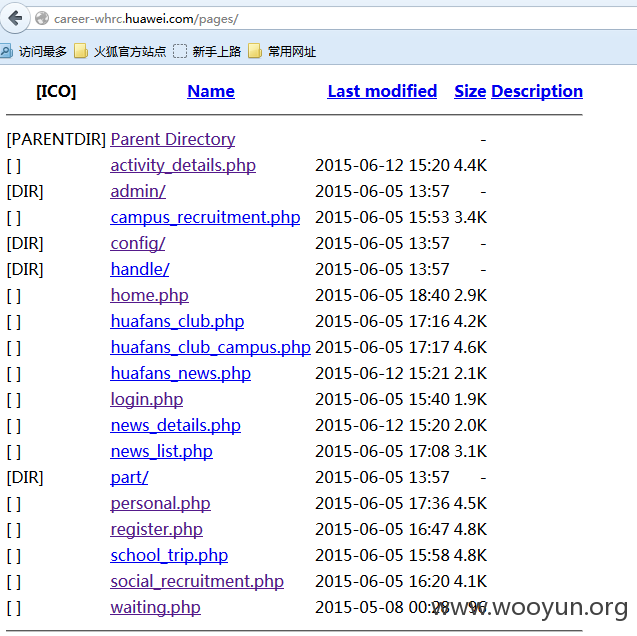Open the 访问最多 bookmark

[34, 52]
